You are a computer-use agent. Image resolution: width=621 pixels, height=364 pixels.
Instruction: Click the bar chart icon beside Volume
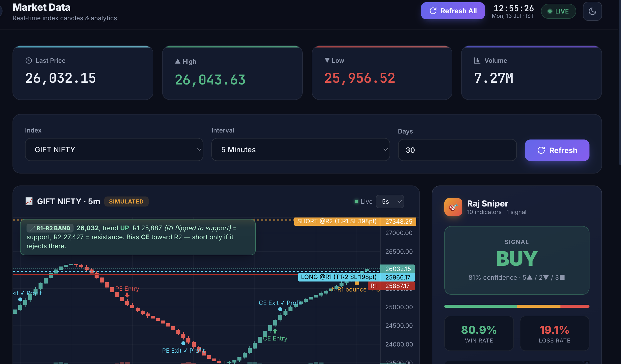[x=477, y=60]
